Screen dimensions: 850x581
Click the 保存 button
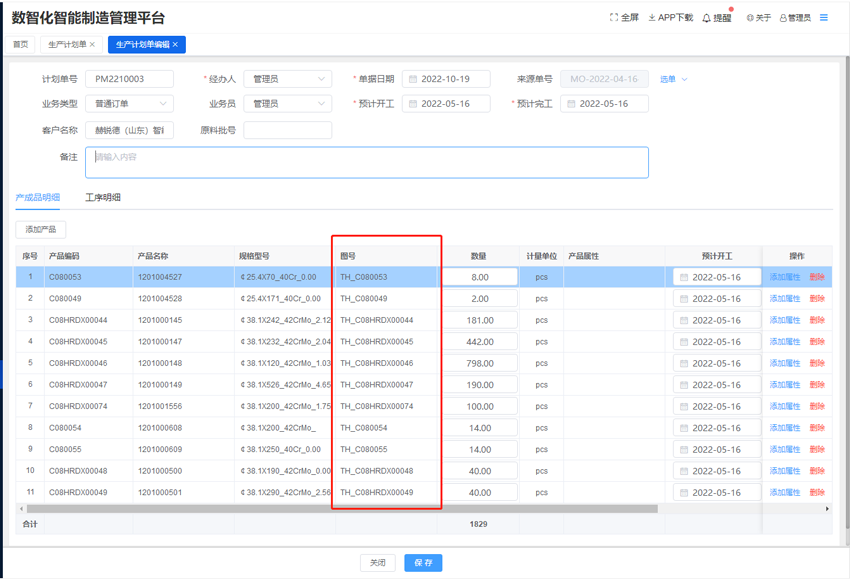(423, 563)
